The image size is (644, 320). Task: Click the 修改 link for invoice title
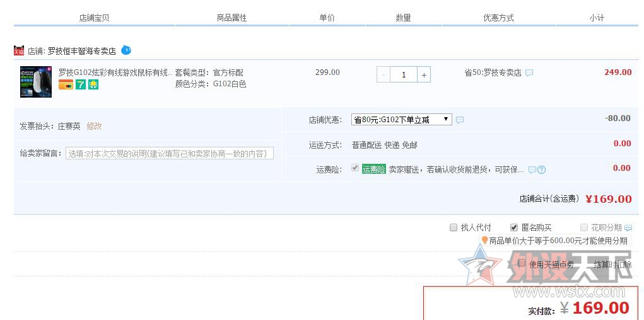[94, 126]
